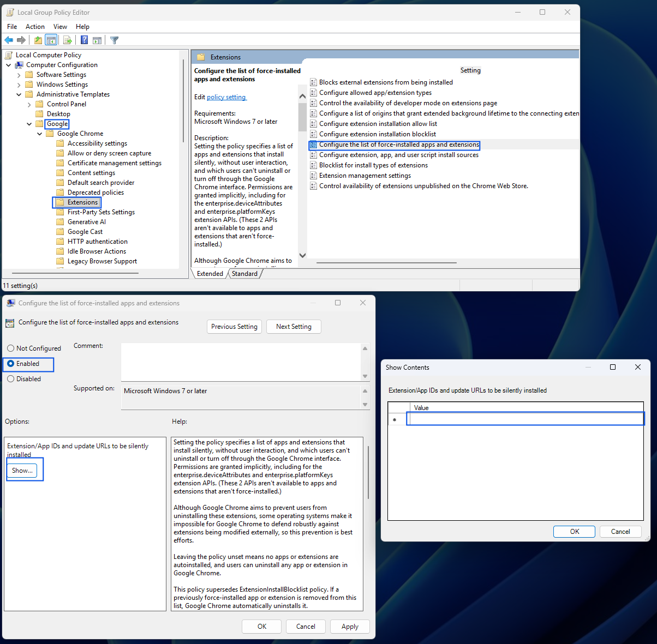The height and width of the screenshot is (644, 657).
Task: Click the Extensions folder icon in tree
Action: (x=60, y=202)
